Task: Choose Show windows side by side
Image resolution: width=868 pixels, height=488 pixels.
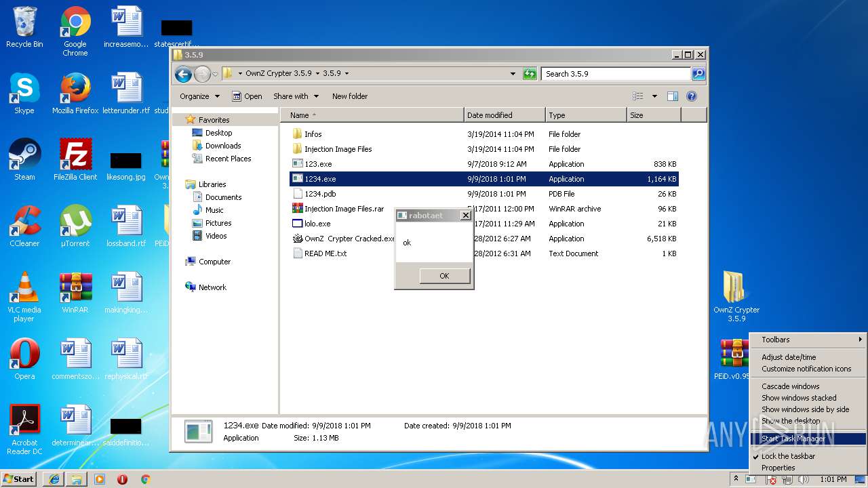Action: (x=808, y=409)
